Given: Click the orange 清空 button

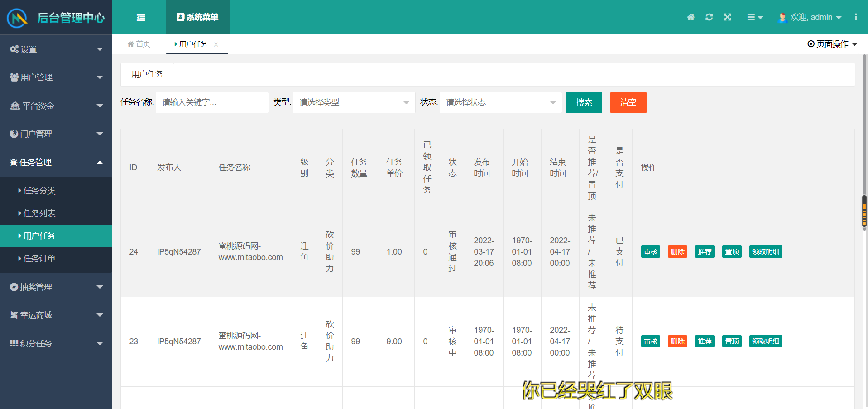Looking at the screenshot, I should pos(628,102).
